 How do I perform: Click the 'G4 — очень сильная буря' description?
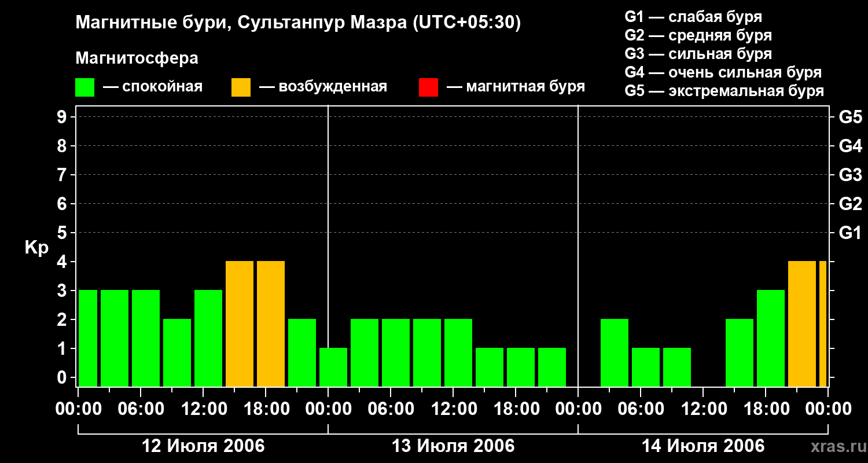(x=723, y=72)
